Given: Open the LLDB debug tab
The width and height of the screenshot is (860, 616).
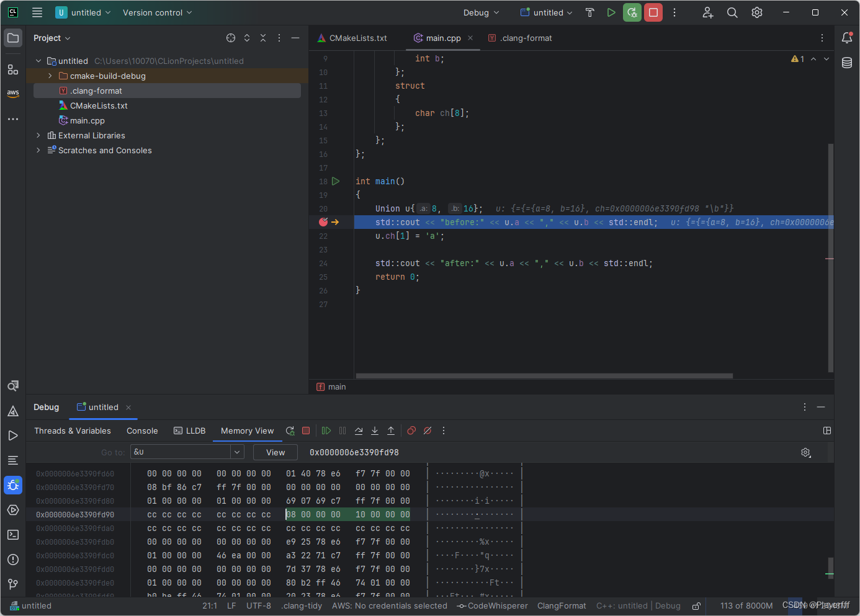Looking at the screenshot, I should pos(189,431).
